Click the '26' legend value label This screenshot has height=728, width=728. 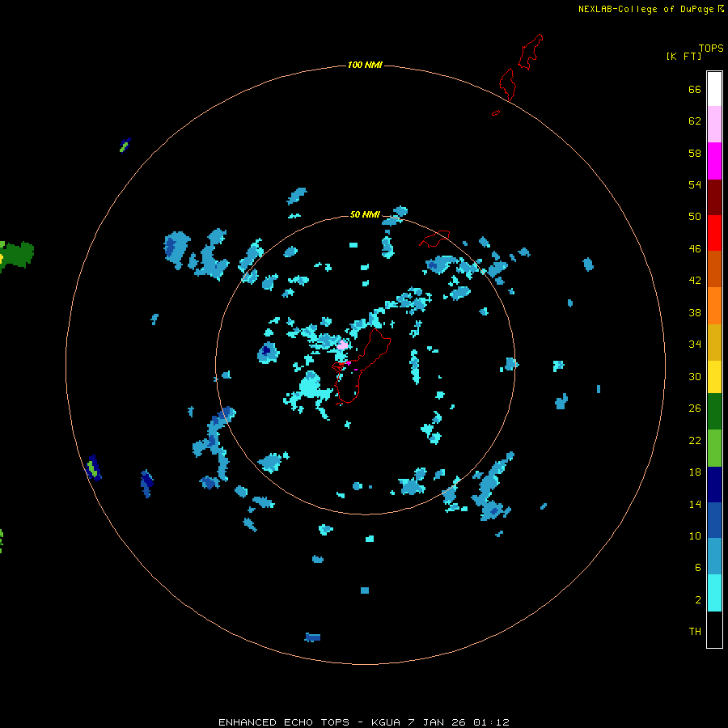[695, 408]
